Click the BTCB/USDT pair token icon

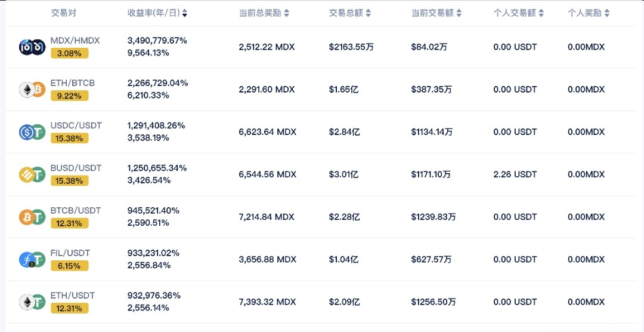[x=32, y=217]
